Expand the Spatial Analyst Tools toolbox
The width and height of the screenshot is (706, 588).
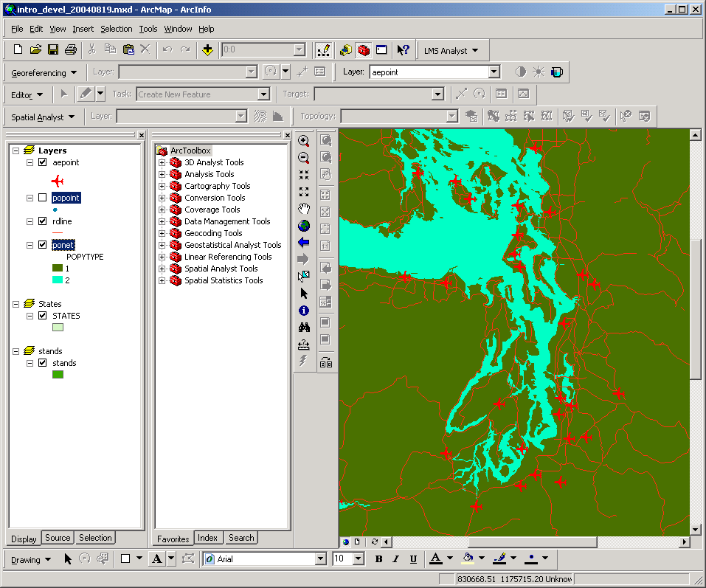[x=162, y=268]
